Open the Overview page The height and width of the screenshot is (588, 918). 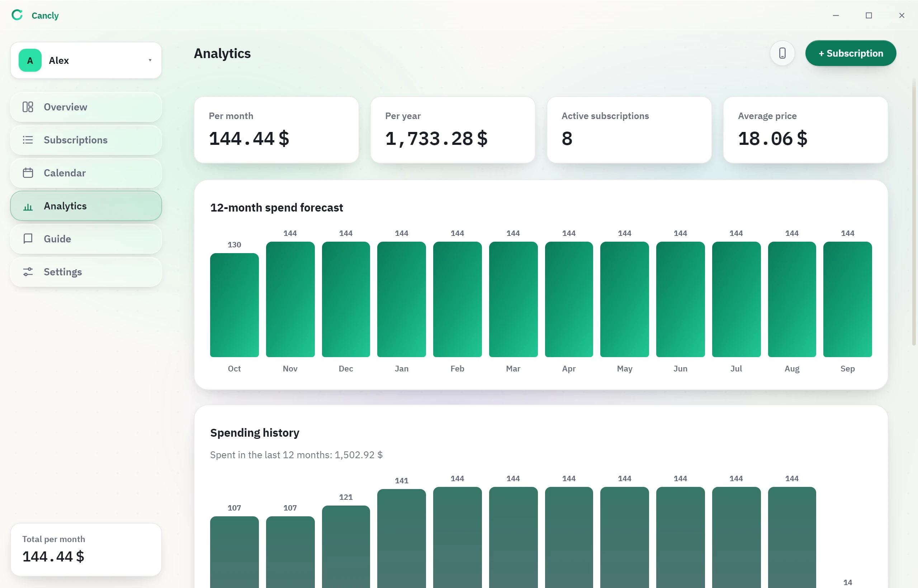86,107
